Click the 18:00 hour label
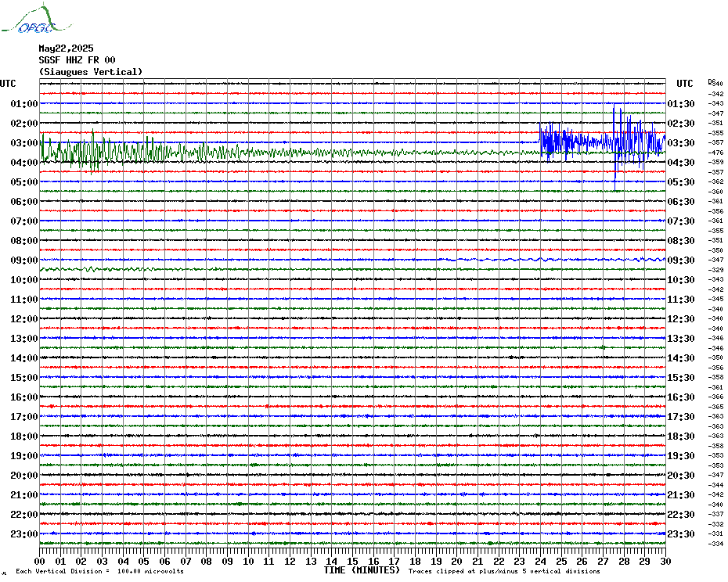728x582 pixels. (x=24, y=436)
